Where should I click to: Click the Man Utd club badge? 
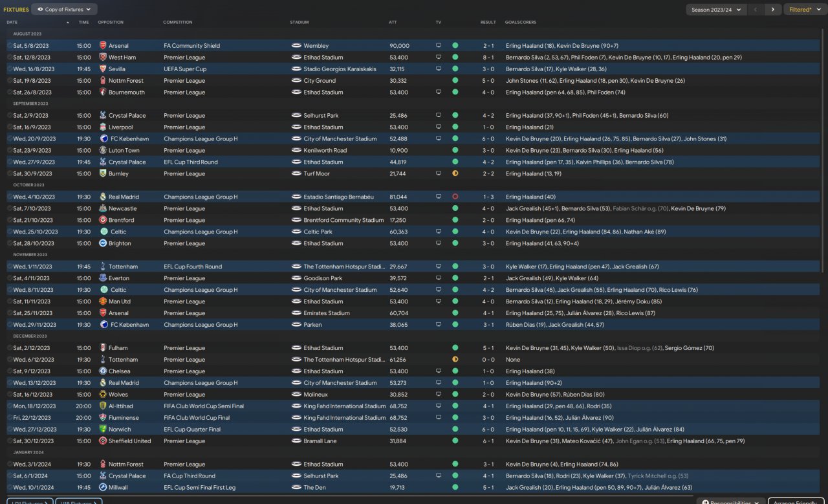[103, 301]
